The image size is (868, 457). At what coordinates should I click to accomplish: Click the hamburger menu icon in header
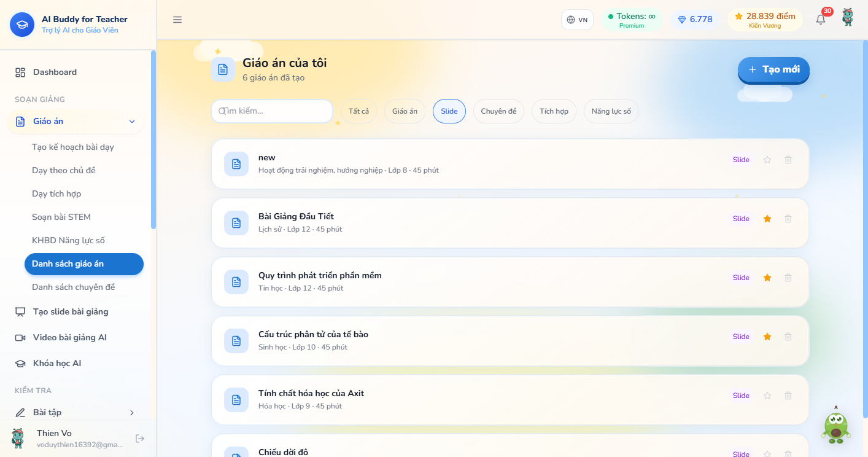coord(177,20)
